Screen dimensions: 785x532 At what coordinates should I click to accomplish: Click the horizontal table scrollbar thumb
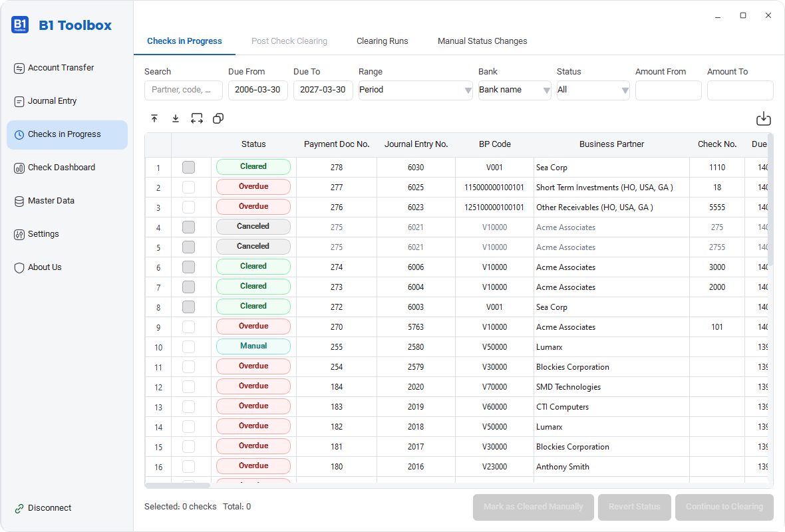pos(178,485)
